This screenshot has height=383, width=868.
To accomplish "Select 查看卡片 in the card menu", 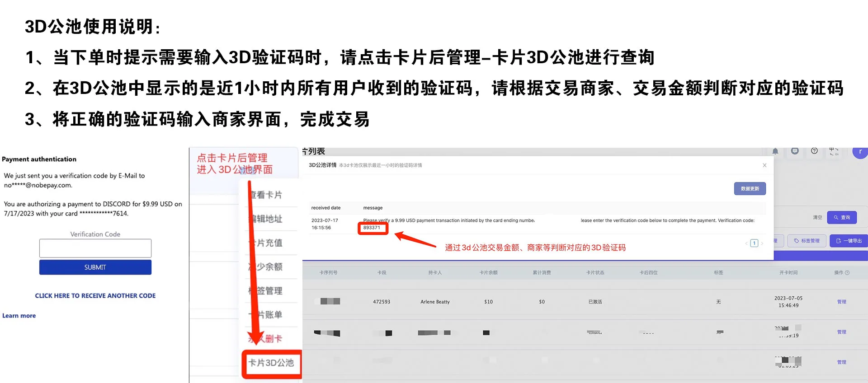I will (x=267, y=195).
